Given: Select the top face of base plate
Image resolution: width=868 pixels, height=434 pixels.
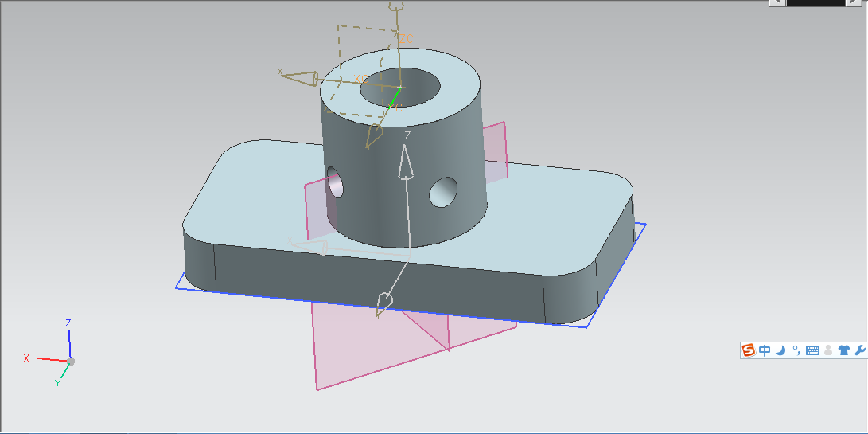Looking at the screenshot, I should pos(549,215).
